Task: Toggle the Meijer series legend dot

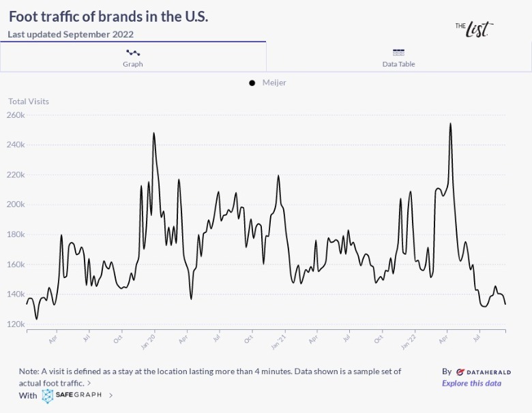Action: [252, 83]
